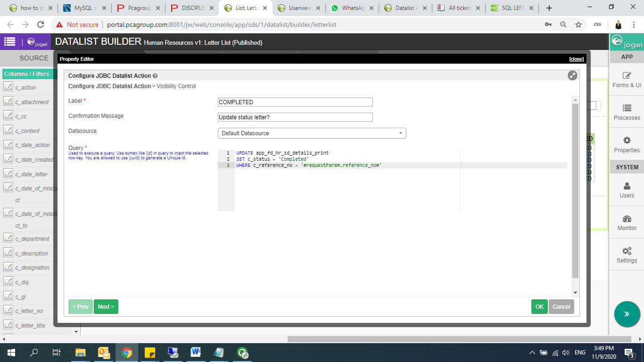Bookmark this page with the star icon
644x362 pixels.
click(x=578, y=25)
